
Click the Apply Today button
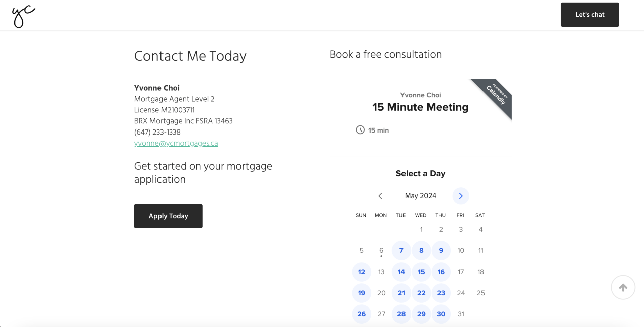[168, 216]
